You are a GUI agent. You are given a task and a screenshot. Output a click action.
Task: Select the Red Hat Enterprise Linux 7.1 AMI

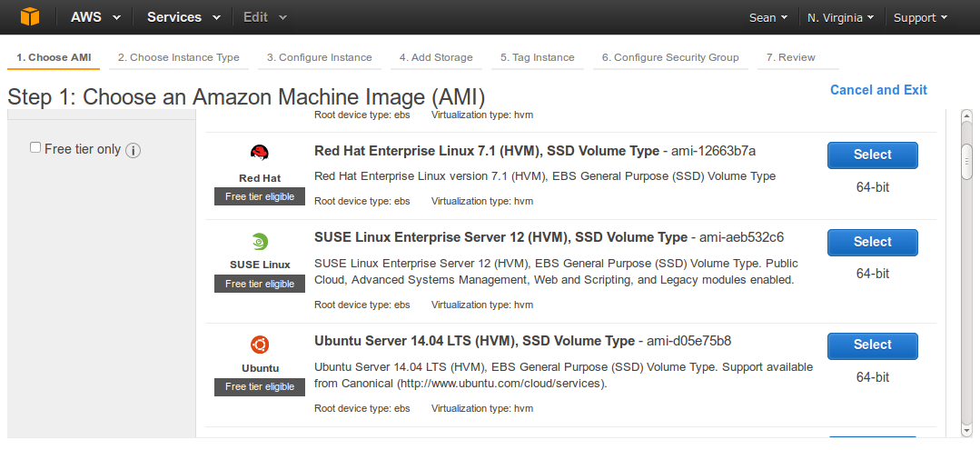click(873, 155)
